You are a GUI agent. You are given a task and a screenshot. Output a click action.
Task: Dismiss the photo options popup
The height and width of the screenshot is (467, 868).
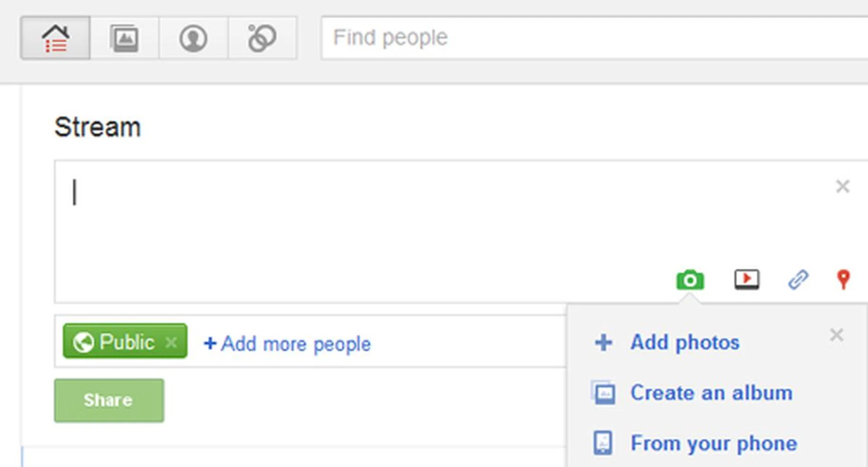836,335
